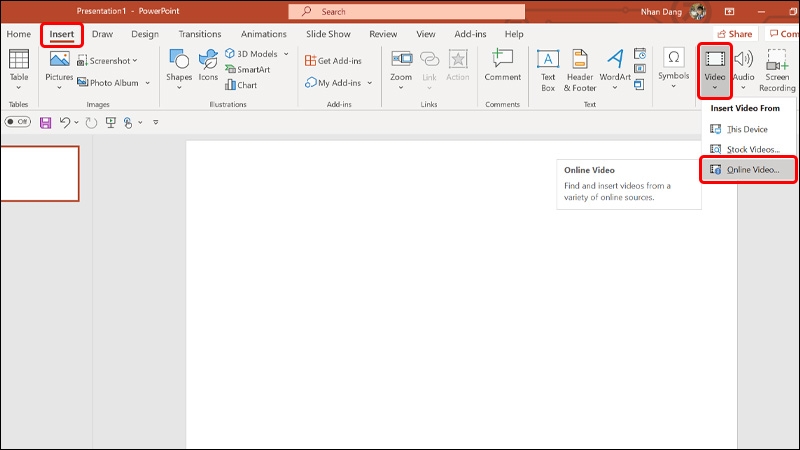Open Touch/Mouse Mode dropdown arrow
800x450 pixels.
tap(140, 122)
